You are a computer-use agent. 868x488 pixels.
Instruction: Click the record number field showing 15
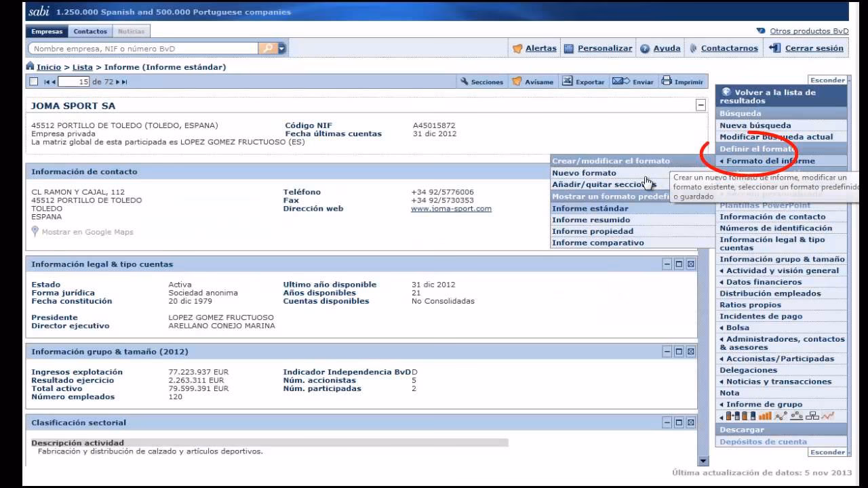[74, 82]
